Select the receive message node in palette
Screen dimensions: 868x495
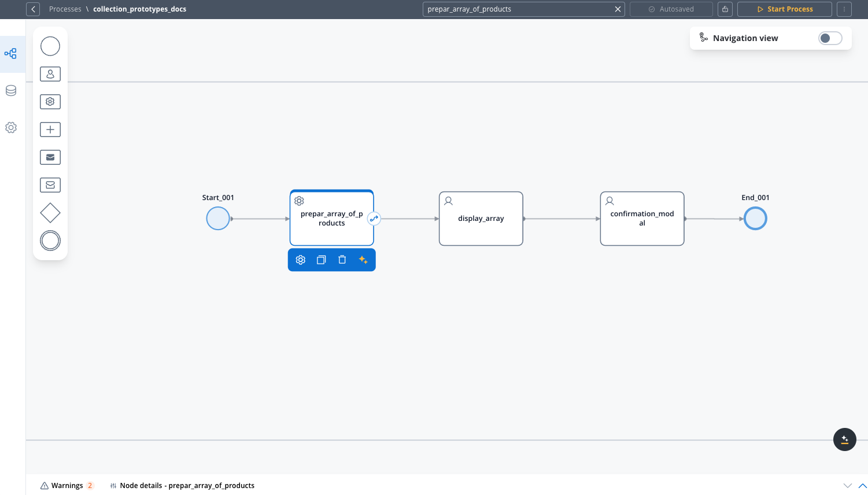50,185
